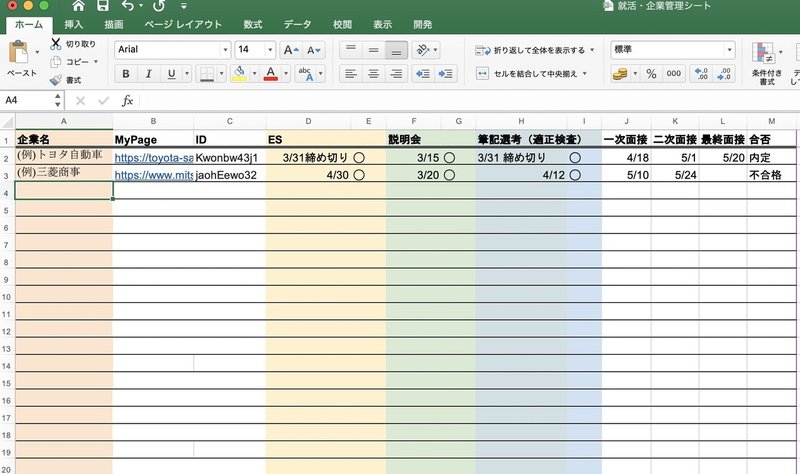
Task: Open the font size 14 dropdown
Action: 270,50
